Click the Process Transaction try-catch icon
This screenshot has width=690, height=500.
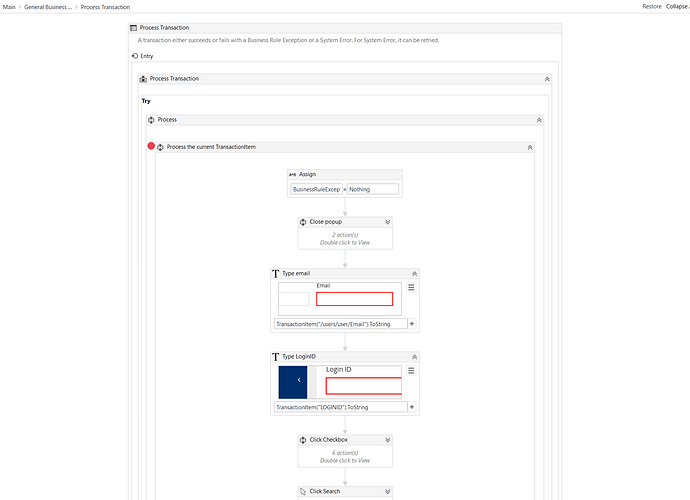(143, 79)
